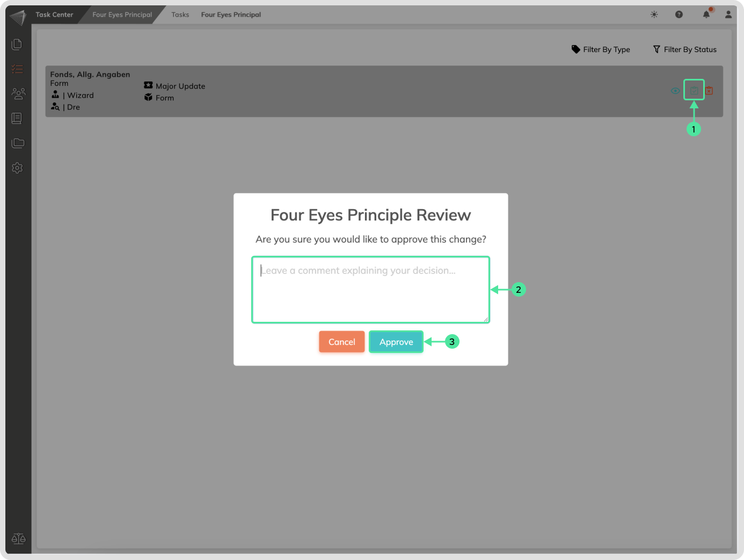View task details via eye icon
The width and height of the screenshot is (744, 560).
(x=675, y=91)
